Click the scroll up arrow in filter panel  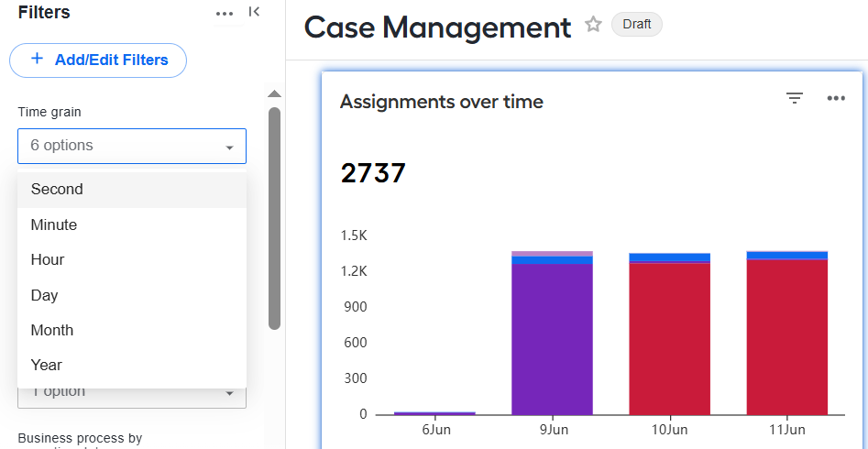tap(274, 93)
